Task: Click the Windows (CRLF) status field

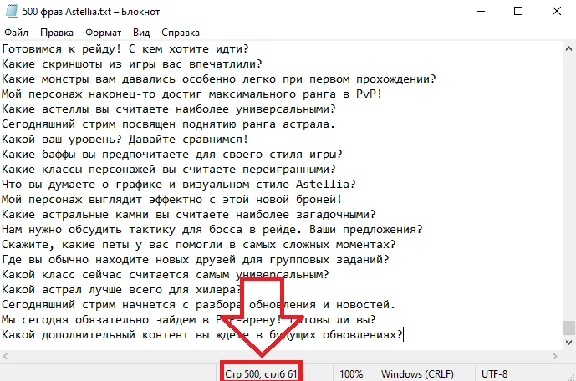Action: pyautogui.click(x=417, y=374)
